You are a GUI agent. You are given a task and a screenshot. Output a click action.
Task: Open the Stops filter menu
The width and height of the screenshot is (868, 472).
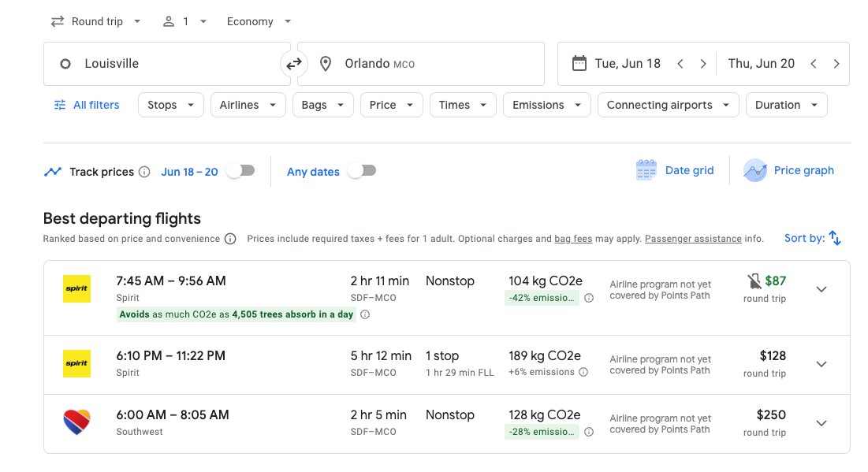coord(170,105)
